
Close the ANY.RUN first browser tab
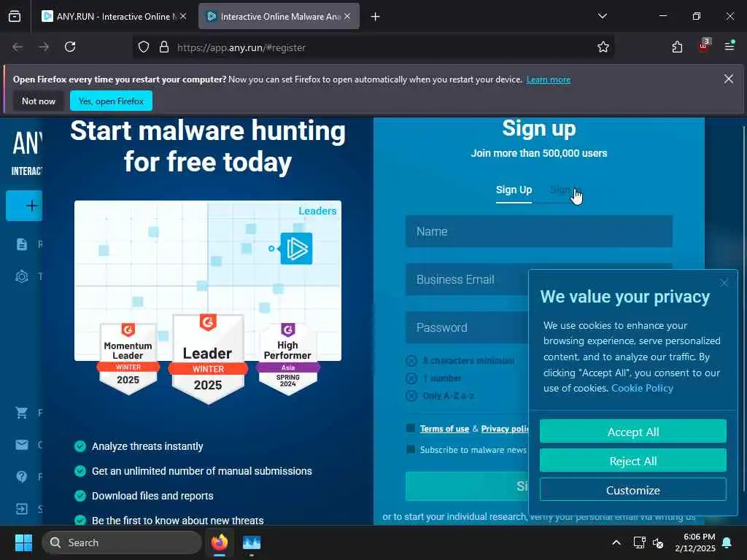pyautogui.click(x=183, y=17)
